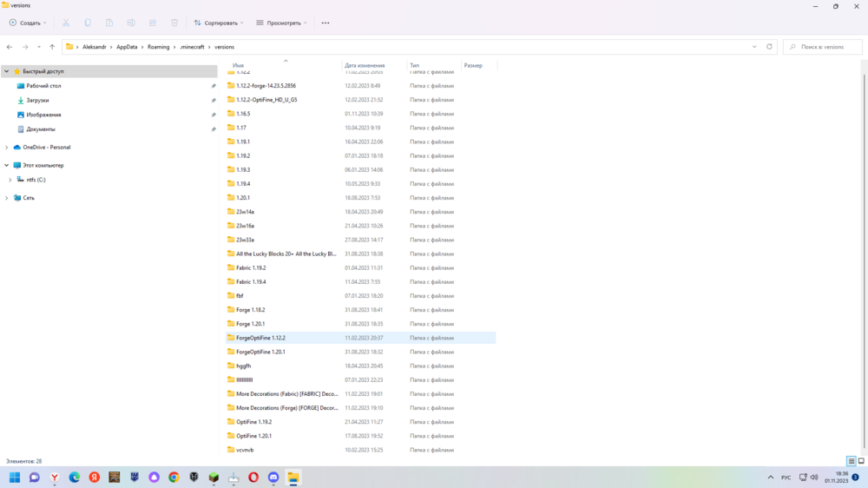868x488 pixels.
Task: Launch Microsoft Edge from taskbar
Action: pyautogui.click(x=74, y=477)
